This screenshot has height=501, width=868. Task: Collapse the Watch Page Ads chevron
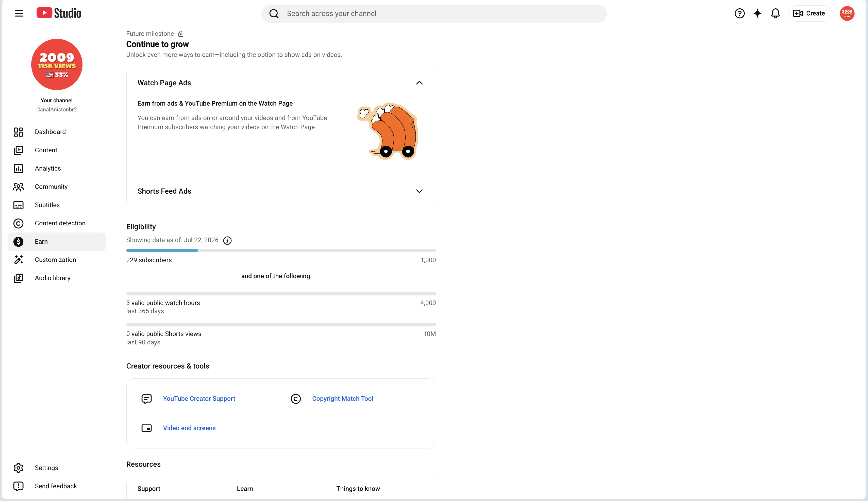pos(419,82)
